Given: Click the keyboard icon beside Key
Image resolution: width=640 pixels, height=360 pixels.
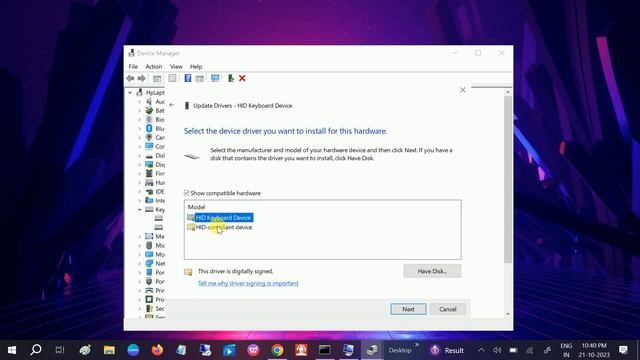Looking at the screenshot, I should point(149,209).
